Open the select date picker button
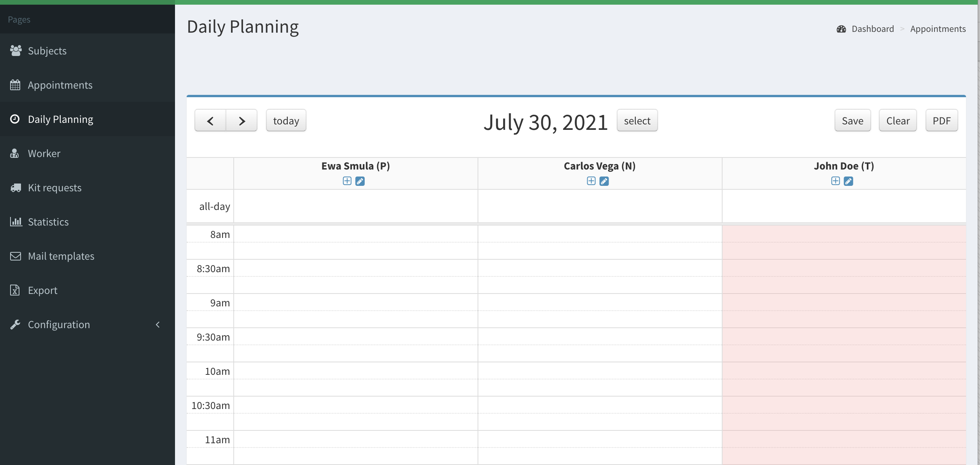 637,121
